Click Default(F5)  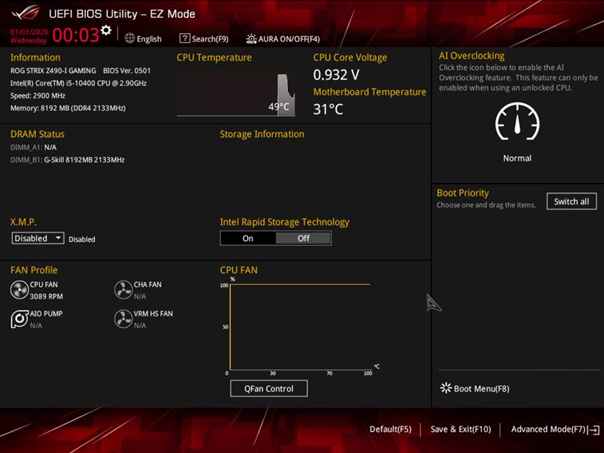[390, 429]
